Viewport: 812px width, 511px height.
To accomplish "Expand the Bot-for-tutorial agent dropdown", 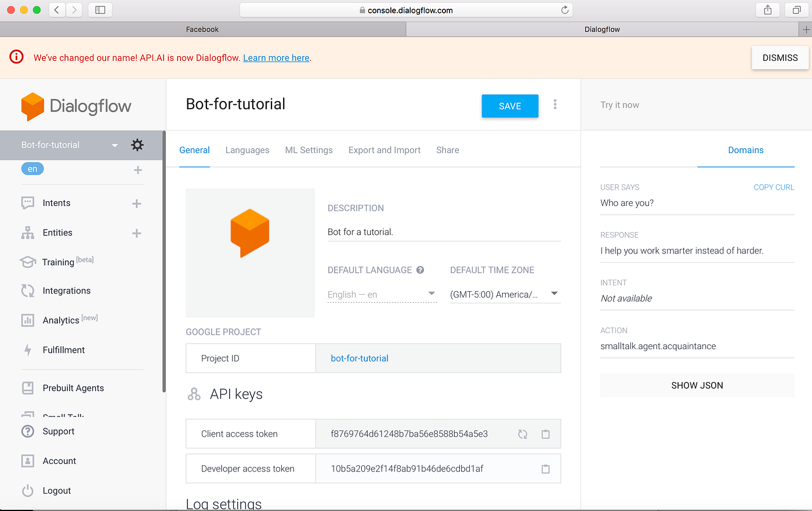I will pos(115,146).
